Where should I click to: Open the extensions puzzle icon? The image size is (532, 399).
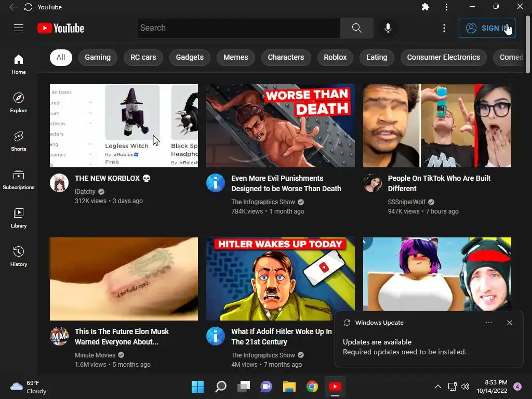425,7
